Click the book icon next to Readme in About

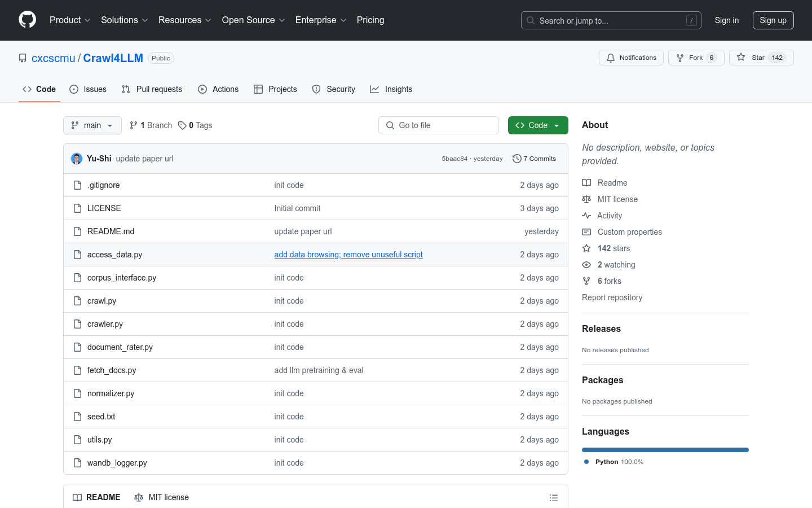(x=586, y=183)
